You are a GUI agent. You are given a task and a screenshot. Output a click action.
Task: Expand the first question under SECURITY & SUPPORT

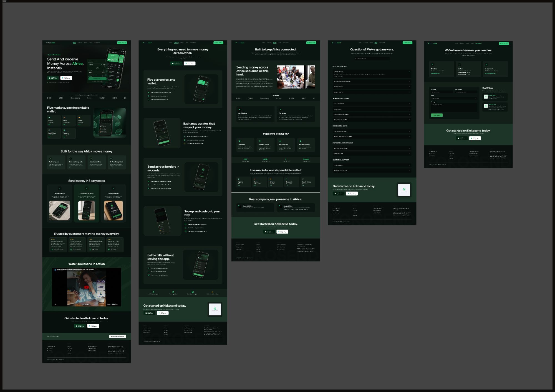[372, 165]
